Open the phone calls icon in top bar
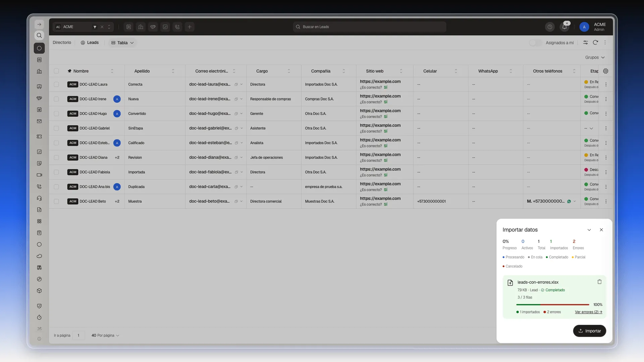Viewport: 644px width, 362px height. pos(177,27)
